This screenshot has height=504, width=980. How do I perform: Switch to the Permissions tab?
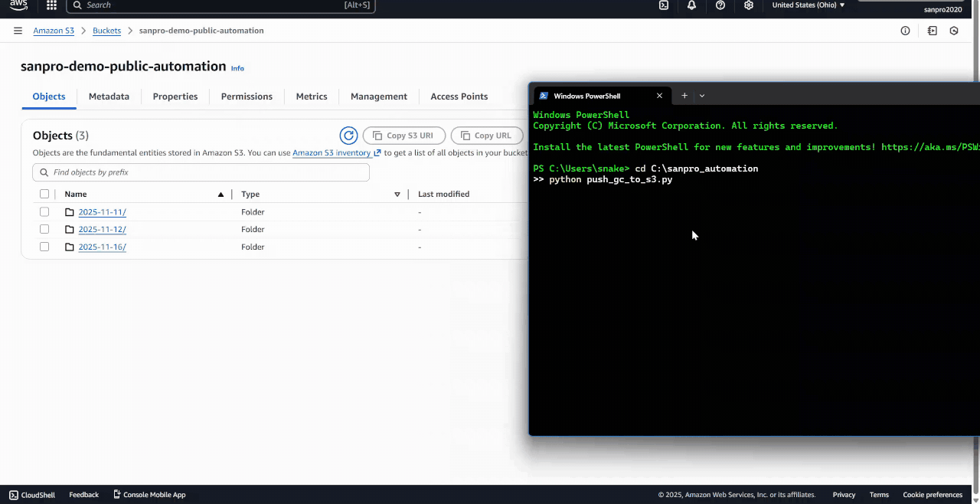click(x=247, y=97)
